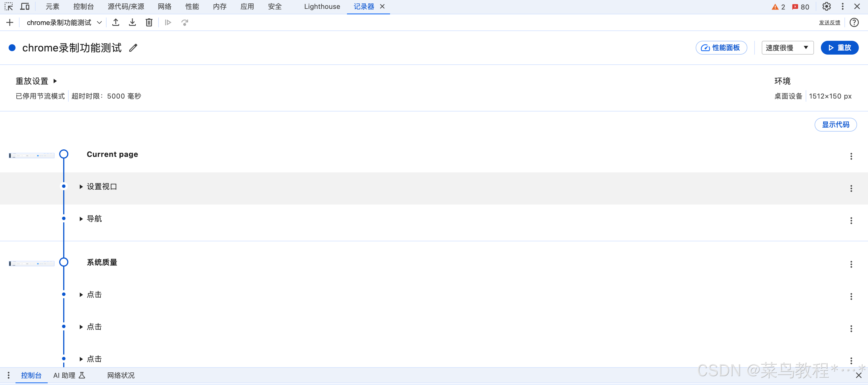Switch to the Lighthouse tab
This screenshot has height=385, width=868.
(x=322, y=6)
